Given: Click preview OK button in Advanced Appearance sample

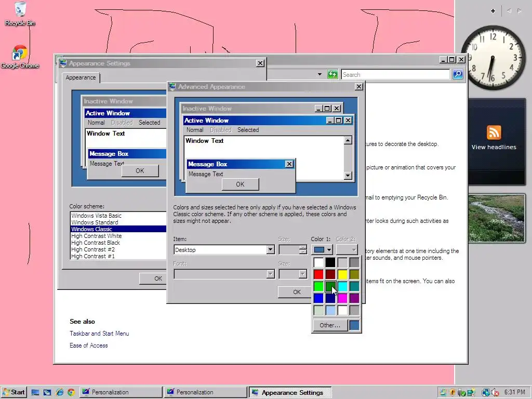Looking at the screenshot, I should pyautogui.click(x=240, y=184).
